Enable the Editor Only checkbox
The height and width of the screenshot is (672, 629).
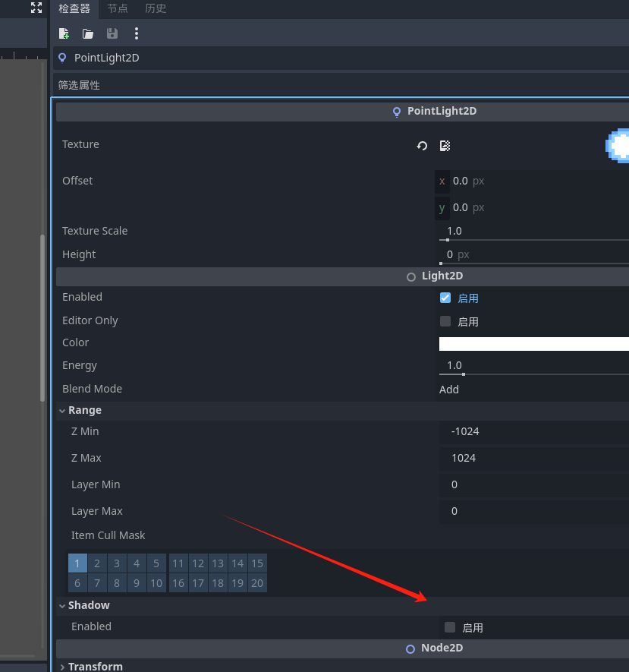445,321
